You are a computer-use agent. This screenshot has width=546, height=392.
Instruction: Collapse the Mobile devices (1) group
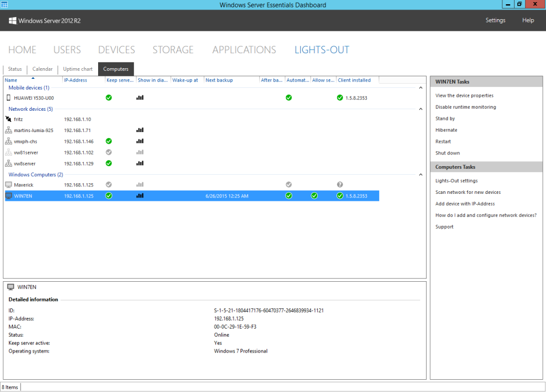(421, 87)
